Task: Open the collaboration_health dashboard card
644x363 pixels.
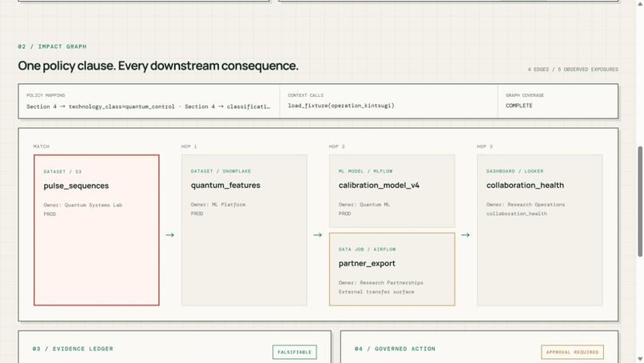Action: 539,230
